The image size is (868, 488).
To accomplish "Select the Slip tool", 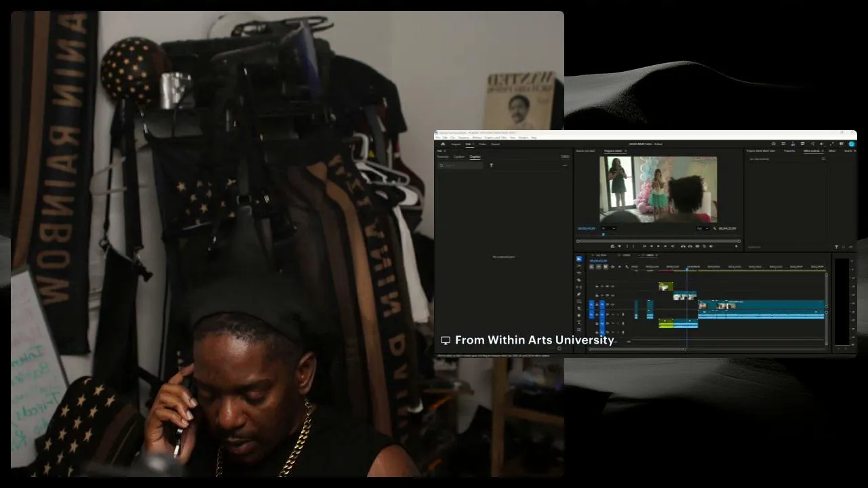I will tap(578, 287).
